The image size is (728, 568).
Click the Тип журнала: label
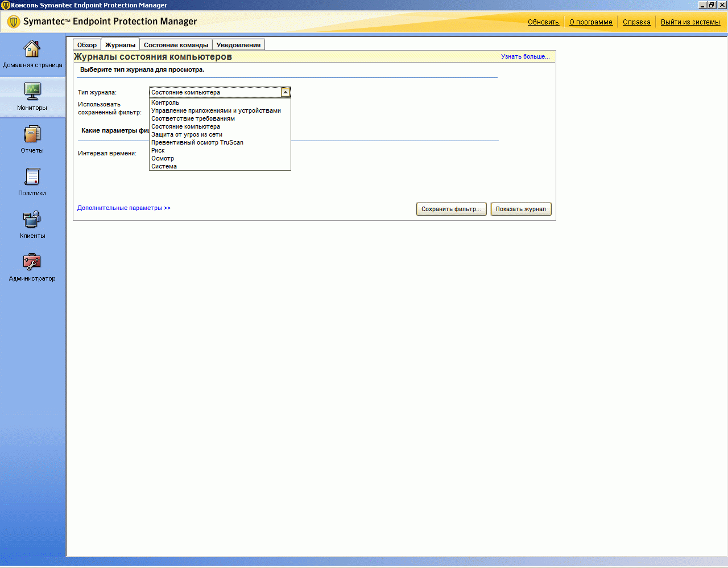pyautogui.click(x=97, y=92)
